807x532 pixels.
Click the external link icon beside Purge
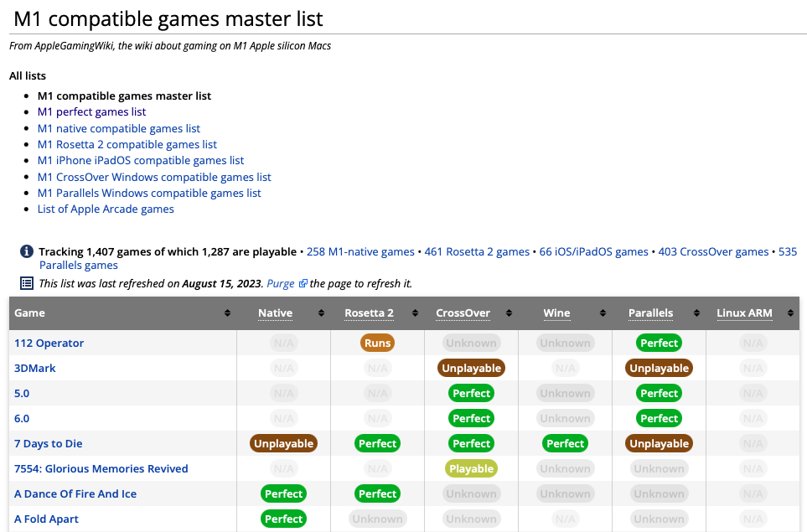tap(303, 283)
